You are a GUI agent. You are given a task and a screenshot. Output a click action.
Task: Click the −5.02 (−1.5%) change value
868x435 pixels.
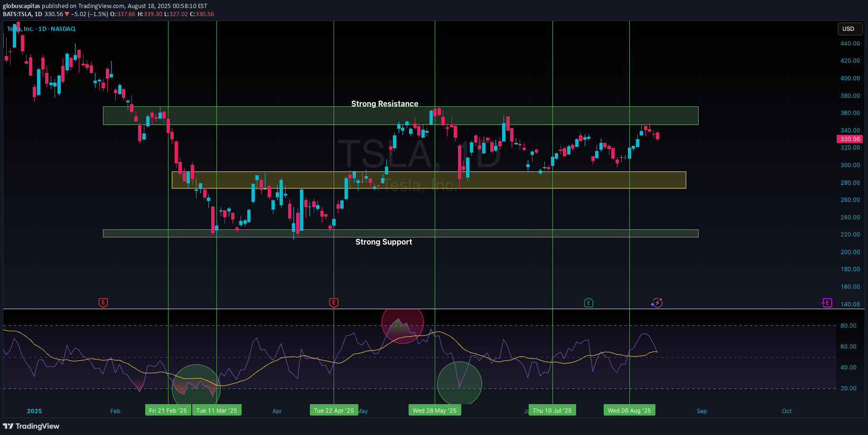click(x=90, y=14)
